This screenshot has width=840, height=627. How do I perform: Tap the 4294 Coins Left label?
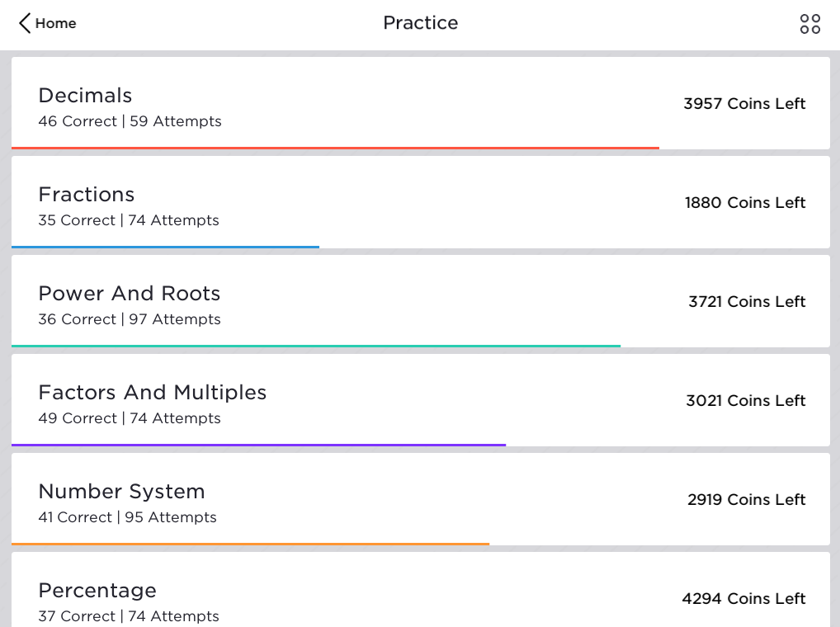[x=743, y=598]
